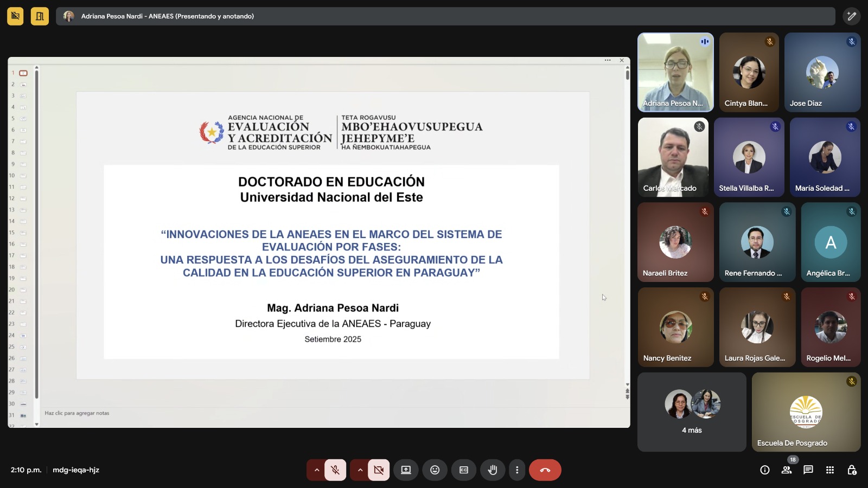Expand audio settings arrow

[317, 470]
